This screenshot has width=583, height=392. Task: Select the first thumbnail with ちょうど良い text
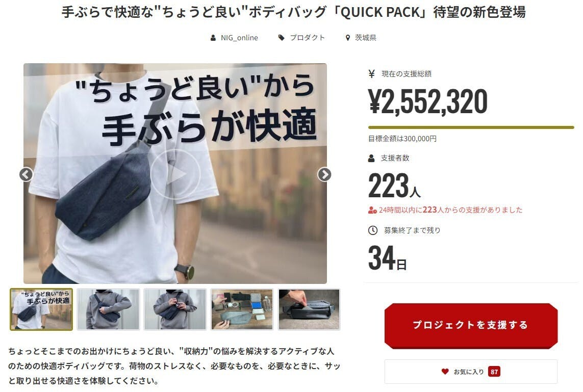pyautogui.click(x=41, y=309)
